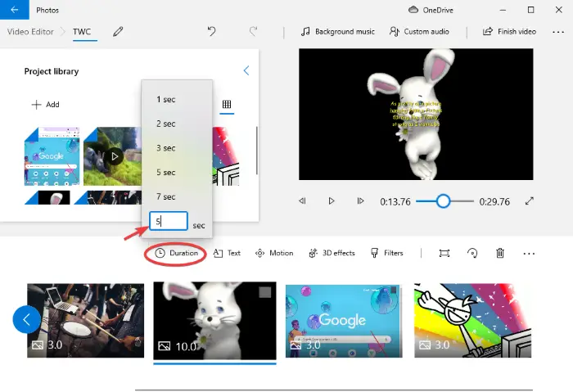Open Custom audio panel

coord(419,32)
